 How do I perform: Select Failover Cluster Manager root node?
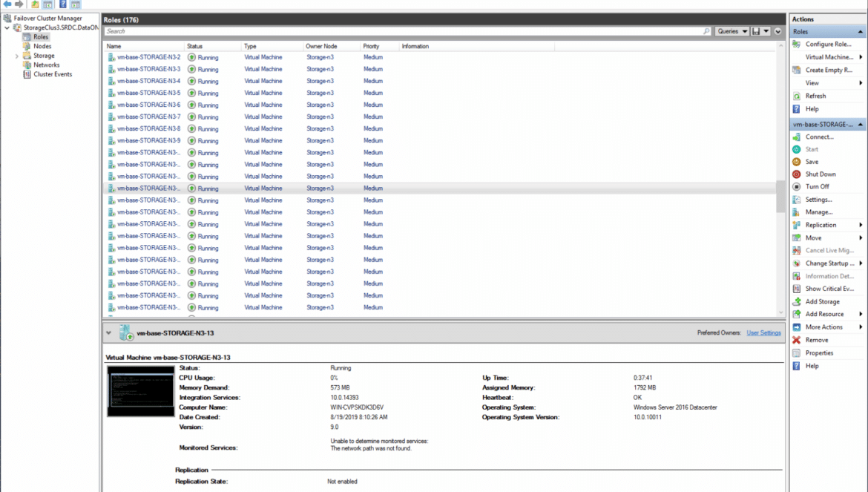coord(47,19)
